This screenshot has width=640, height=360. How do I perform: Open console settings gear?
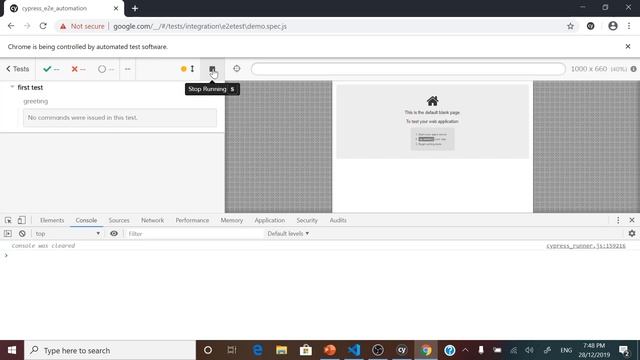632,233
